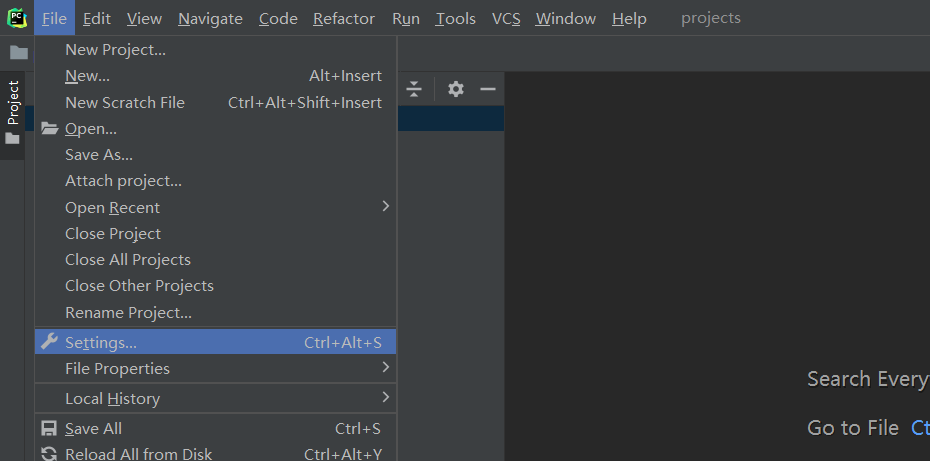Select Close All Projects

coord(215,259)
